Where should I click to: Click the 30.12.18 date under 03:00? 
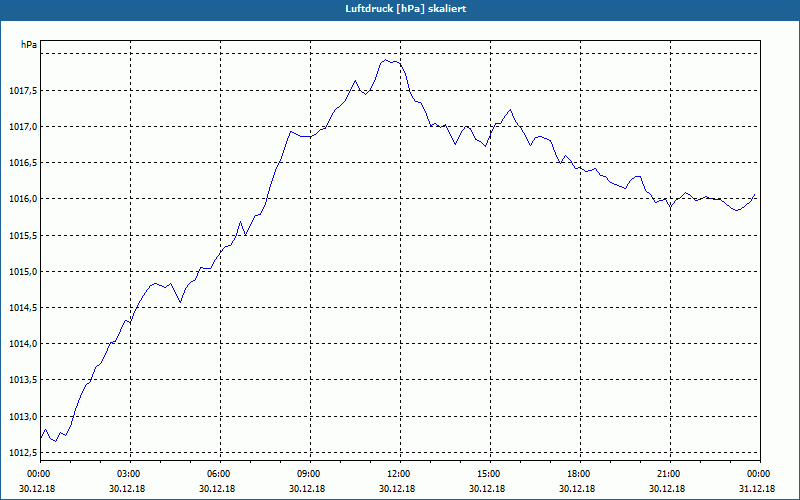click(x=127, y=488)
